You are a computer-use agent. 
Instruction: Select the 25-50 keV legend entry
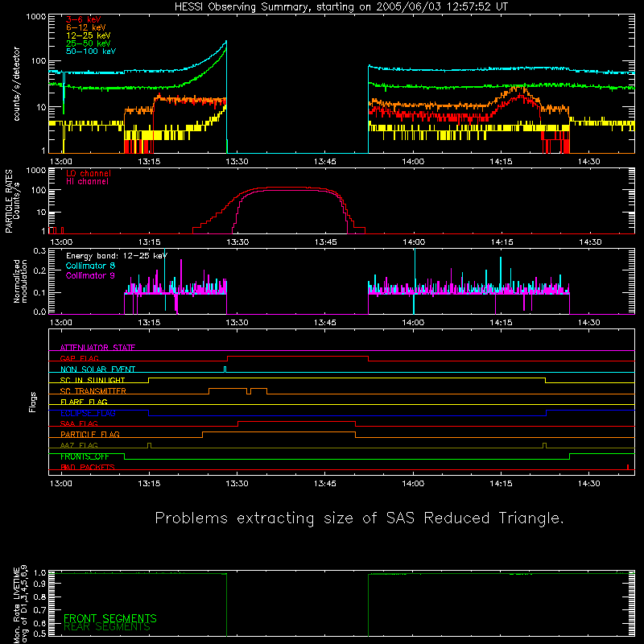89,43
